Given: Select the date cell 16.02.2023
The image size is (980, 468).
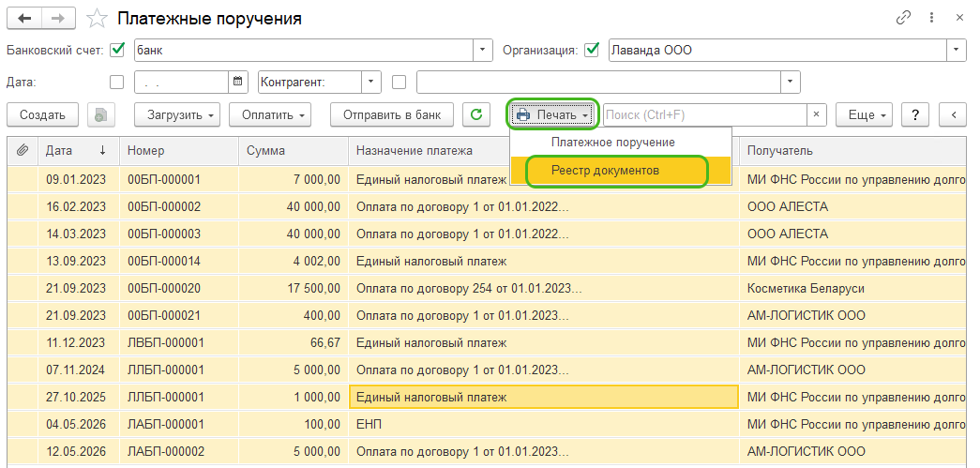Looking at the screenshot, I should click(x=76, y=207).
